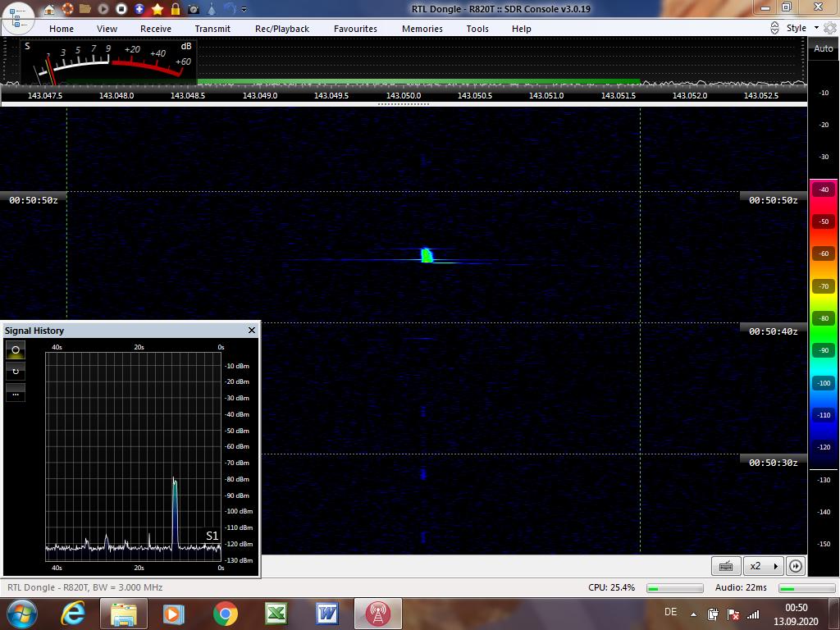Open the Windows Start button
Viewport: 840px width, 630px height.
[x=22, y=614]
